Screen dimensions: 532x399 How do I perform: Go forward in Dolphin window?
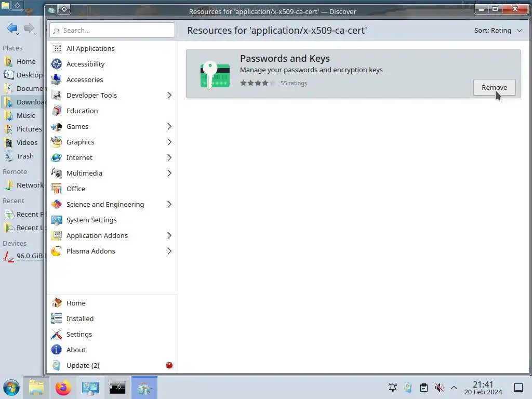tap(30, 28)
